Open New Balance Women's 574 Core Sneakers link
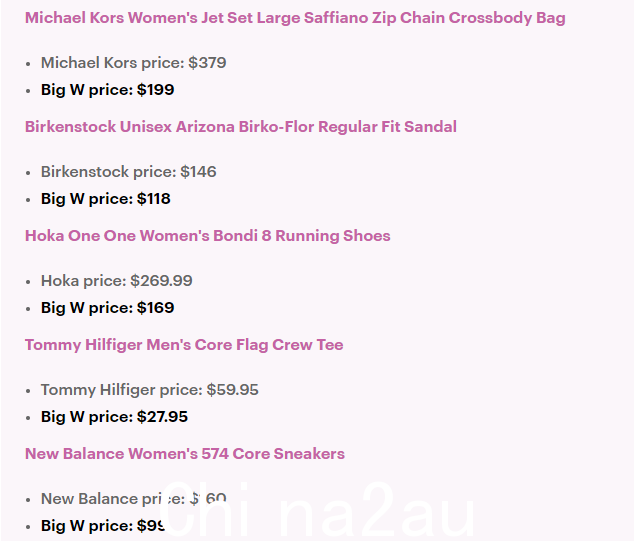Image resolution: width=634 pixels, height=541 pixels. point(185,454)
